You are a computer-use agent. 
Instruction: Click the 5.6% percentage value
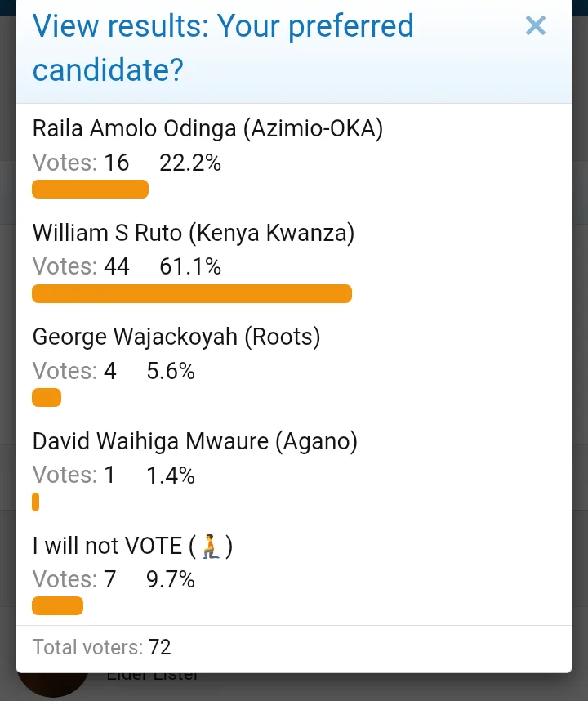pyautogui.click(x=171, y=371)
